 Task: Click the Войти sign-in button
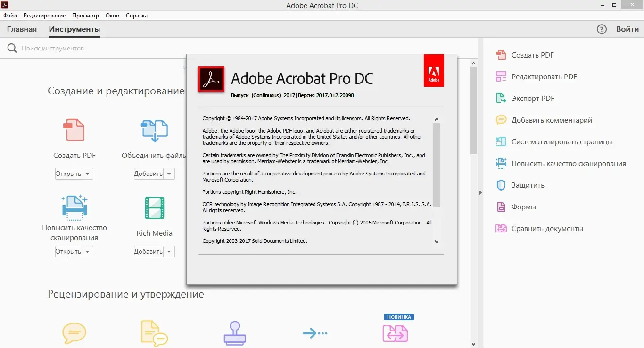(628, 29)
